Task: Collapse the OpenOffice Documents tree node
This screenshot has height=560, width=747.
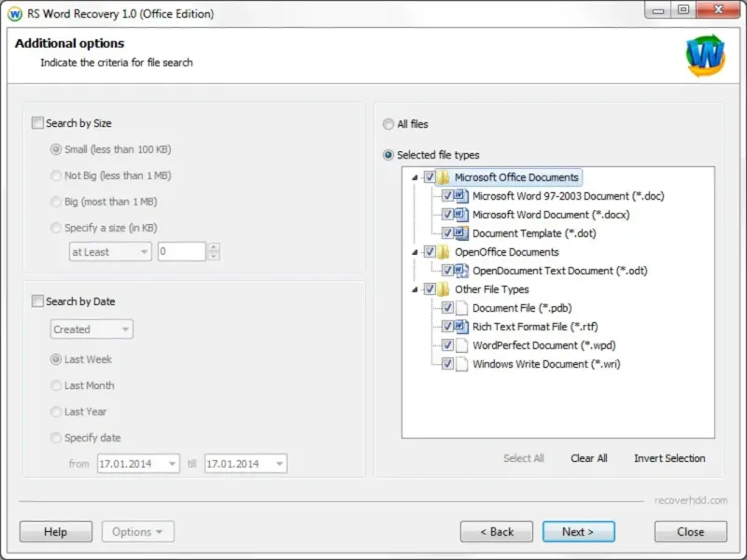Action: tap(415, 252)
